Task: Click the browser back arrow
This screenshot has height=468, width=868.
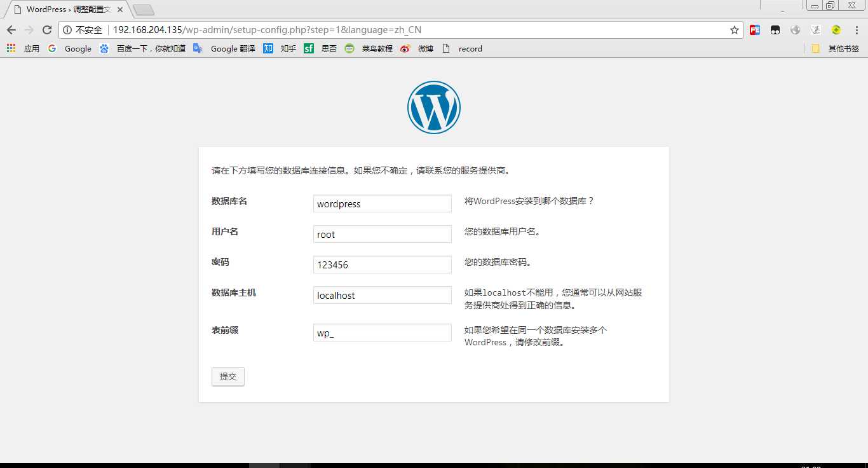Action: tap(11, 30)
